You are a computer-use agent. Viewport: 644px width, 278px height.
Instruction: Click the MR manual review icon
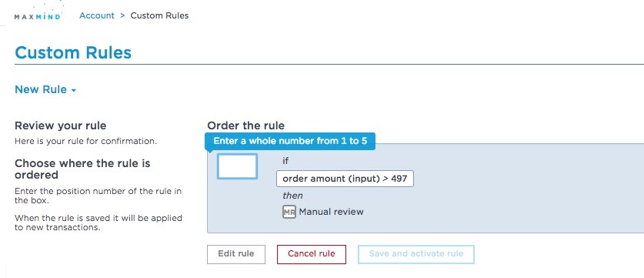[289, 213]
